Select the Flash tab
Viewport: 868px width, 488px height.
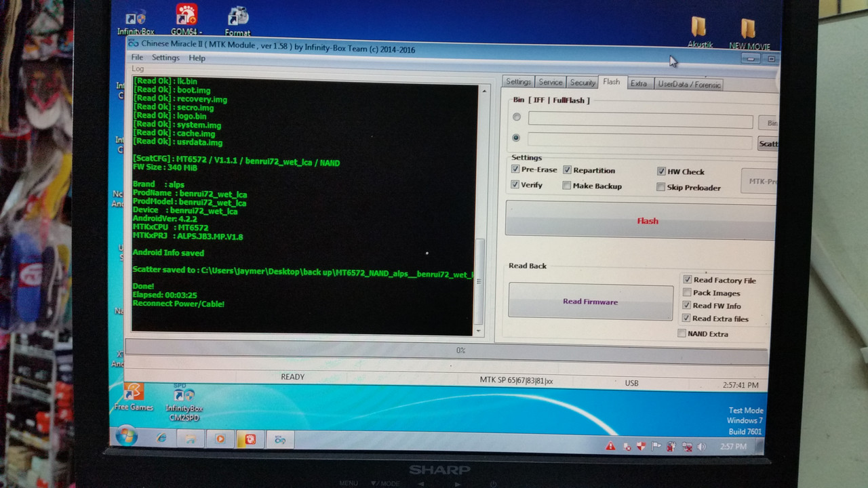(612, 82)
